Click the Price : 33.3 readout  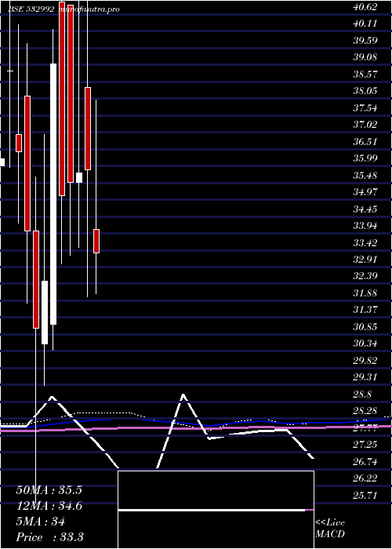(x=49, y=537)
